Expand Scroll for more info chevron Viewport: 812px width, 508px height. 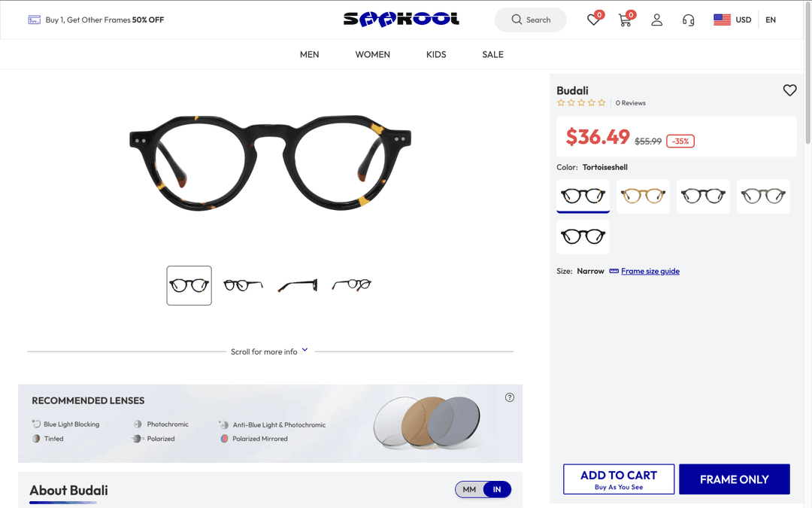click(304, 350)
